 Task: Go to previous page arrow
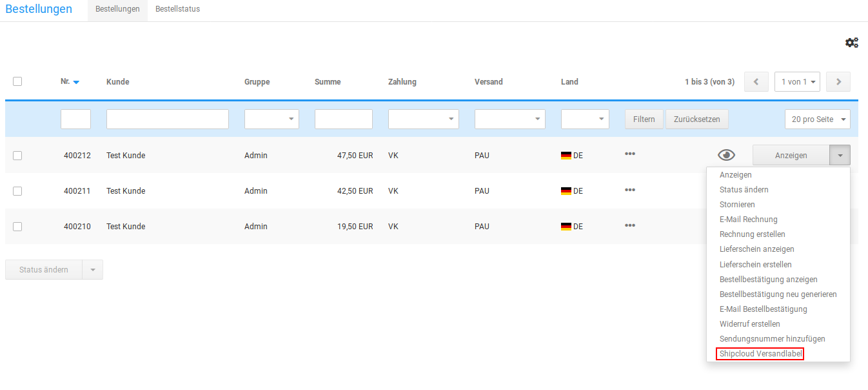point(756,82)
